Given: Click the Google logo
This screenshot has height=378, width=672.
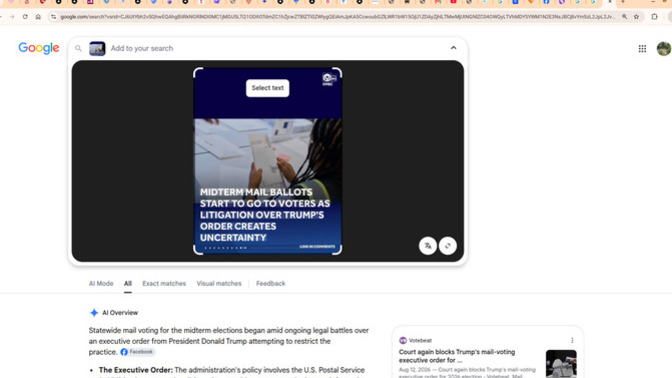Looking at the screenshot, I should click(39, 48).
